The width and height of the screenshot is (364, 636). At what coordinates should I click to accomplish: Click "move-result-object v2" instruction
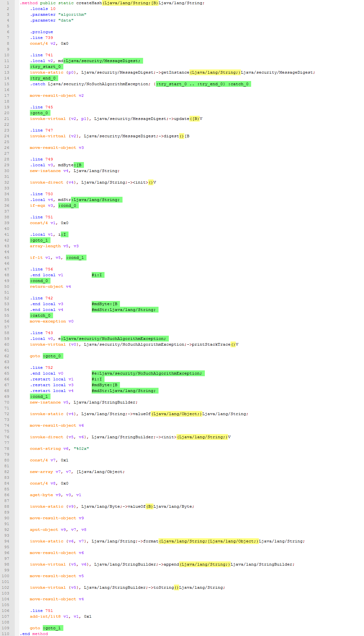pos(57,95)
